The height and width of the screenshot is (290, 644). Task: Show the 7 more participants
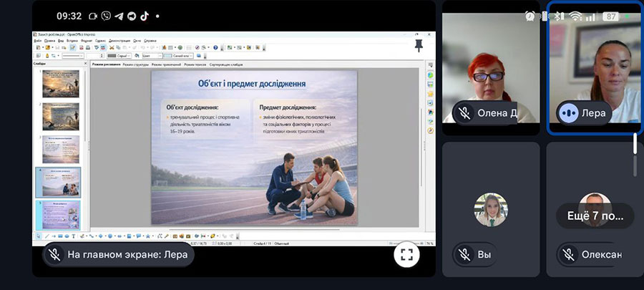point(595,216)
